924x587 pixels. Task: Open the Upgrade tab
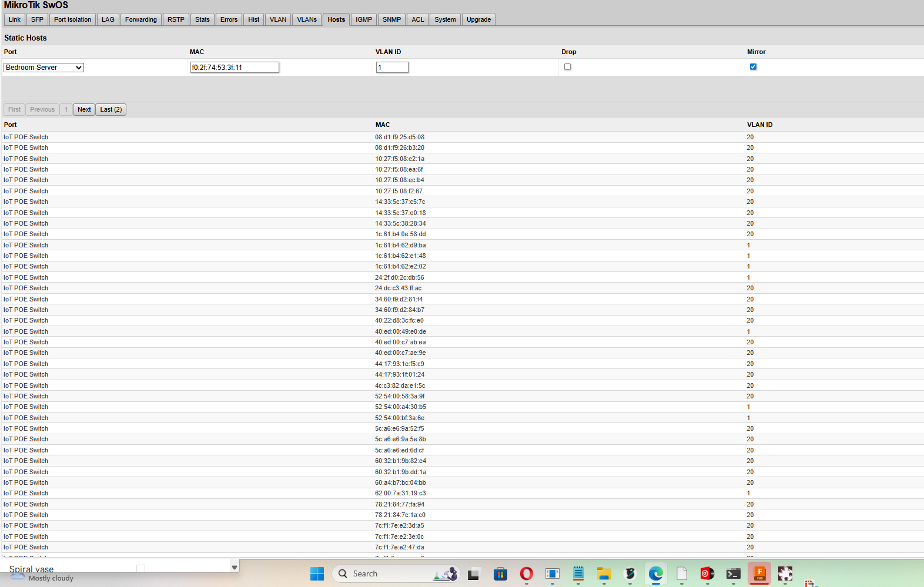[x=478, y=19]
